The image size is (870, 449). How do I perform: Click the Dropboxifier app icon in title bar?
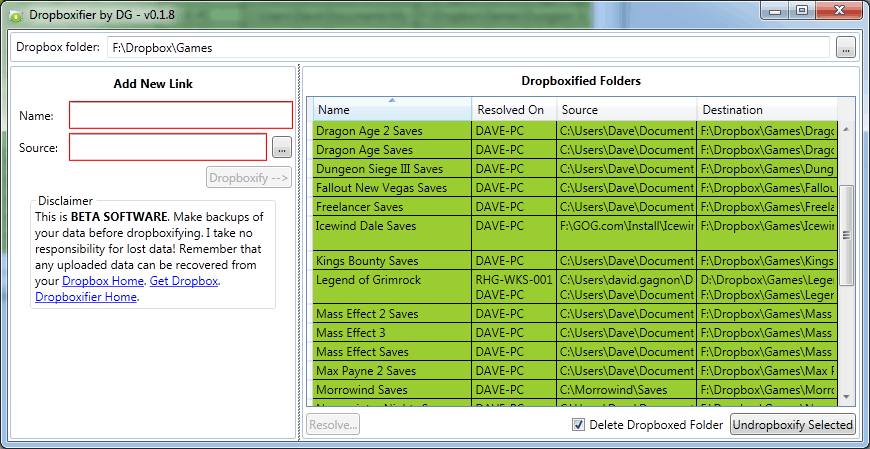15,12
